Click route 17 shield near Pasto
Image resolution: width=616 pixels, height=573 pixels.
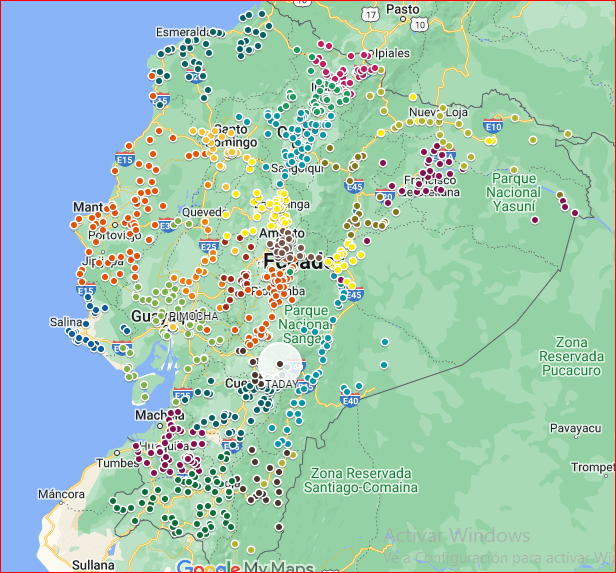(x=371, y=15)
